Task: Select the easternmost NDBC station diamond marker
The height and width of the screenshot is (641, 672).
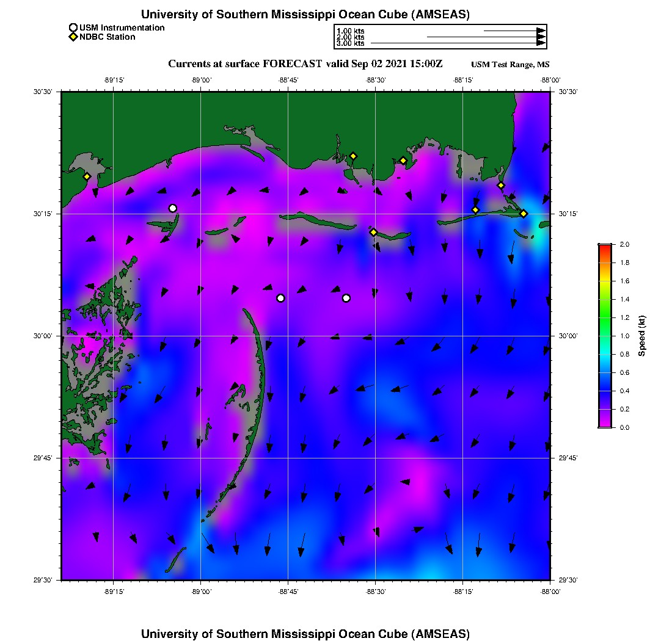Action: (x=524, y=213)
